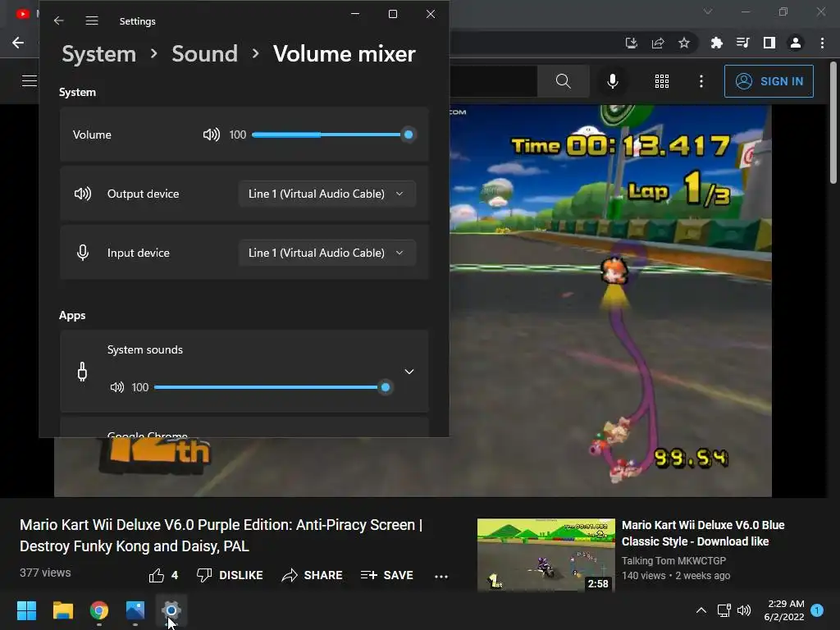Screen dimensions: 840x630
Task: Go back in the Settings window
Action: (x=59, y=21)
